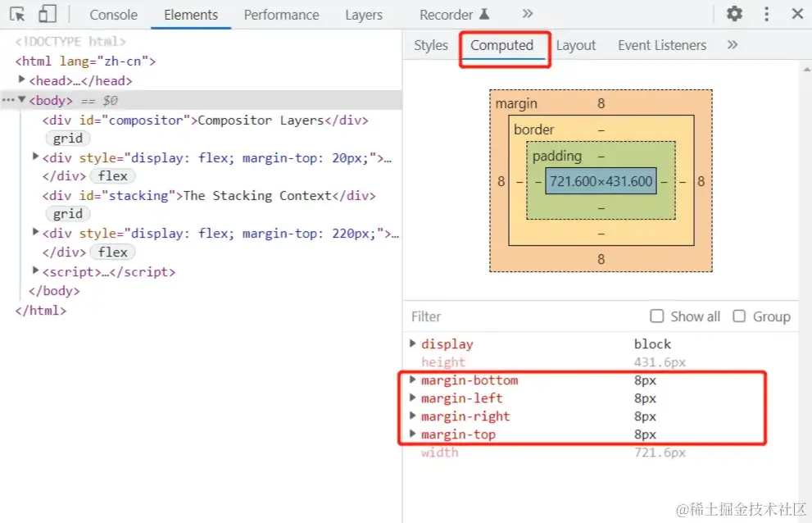Open the Layers tab

pyautogui.click(x=364, y=15)
